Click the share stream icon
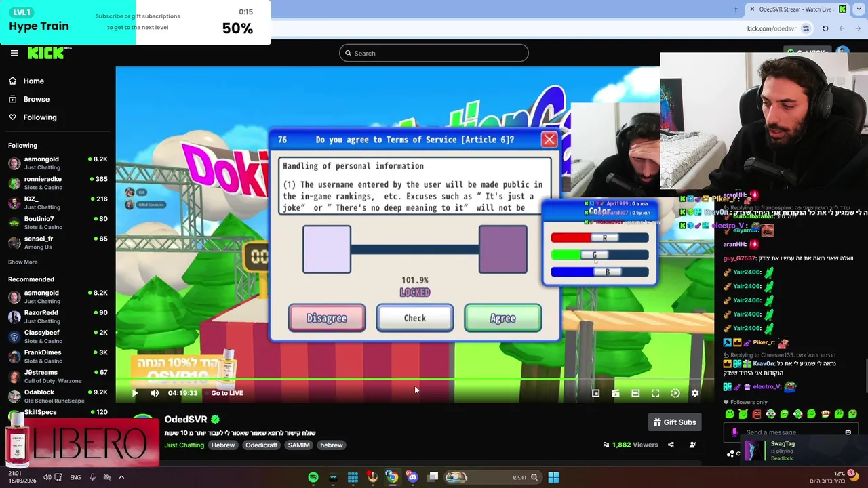 tap(671, 445)
